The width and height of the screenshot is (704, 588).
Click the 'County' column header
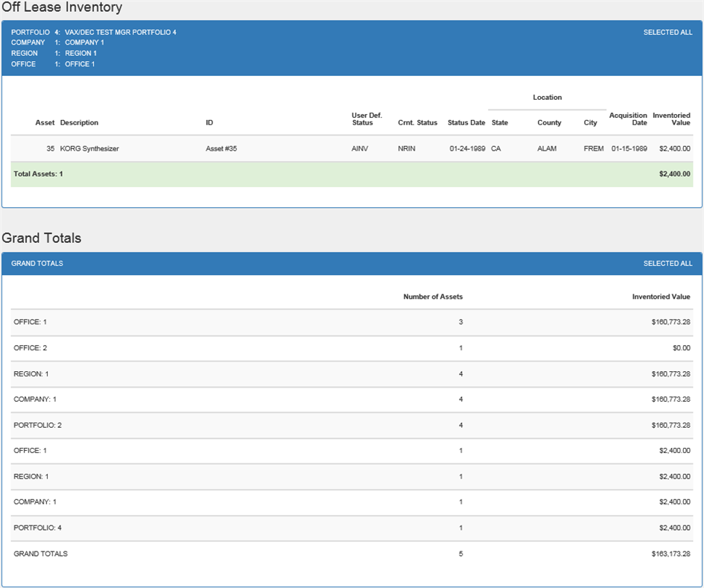[x=549, y=123]
